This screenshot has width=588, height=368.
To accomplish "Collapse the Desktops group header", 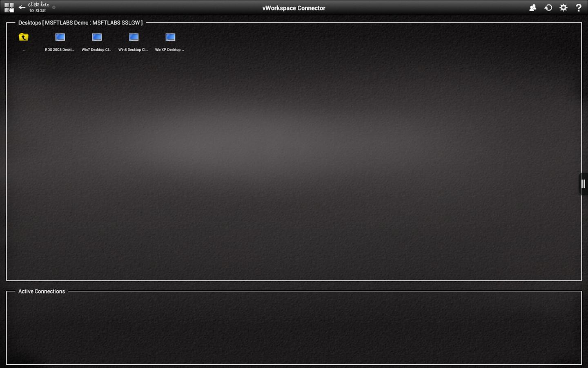I will click(80, 22).
